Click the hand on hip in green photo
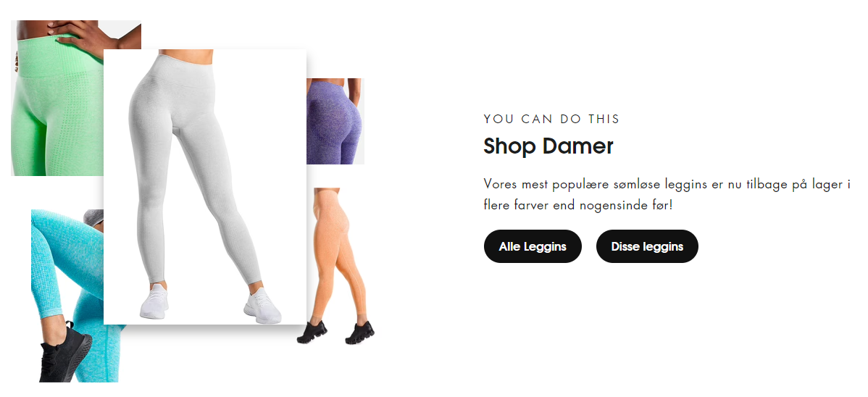Screen dimensions: 868x397 (x=83, y=34)
